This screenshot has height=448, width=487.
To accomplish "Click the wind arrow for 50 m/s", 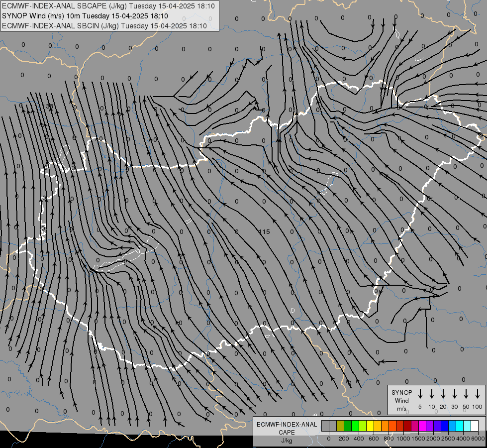I will [x=466, y=393].
